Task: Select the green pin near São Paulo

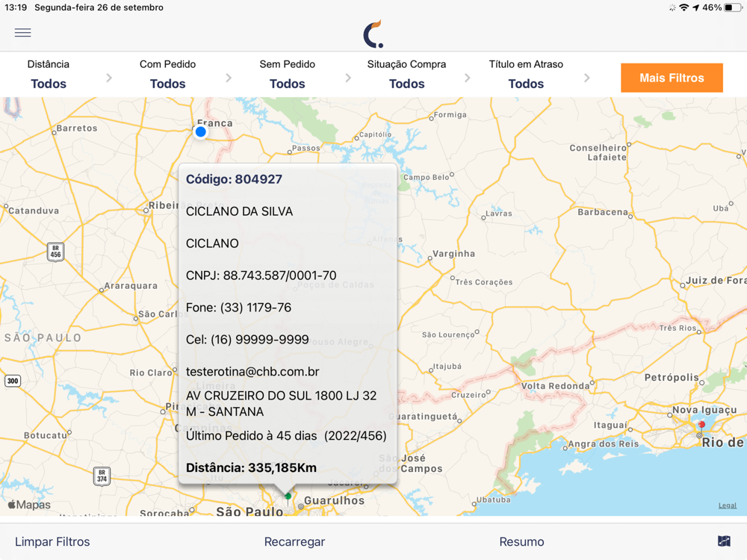Action: pyautogui.click(x=288, y=497)
